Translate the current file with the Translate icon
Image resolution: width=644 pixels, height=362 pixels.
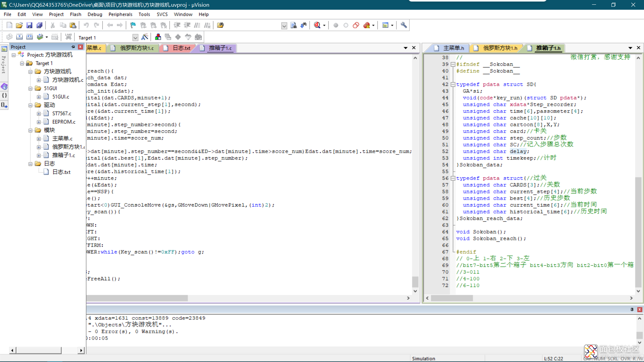point(9,37)
